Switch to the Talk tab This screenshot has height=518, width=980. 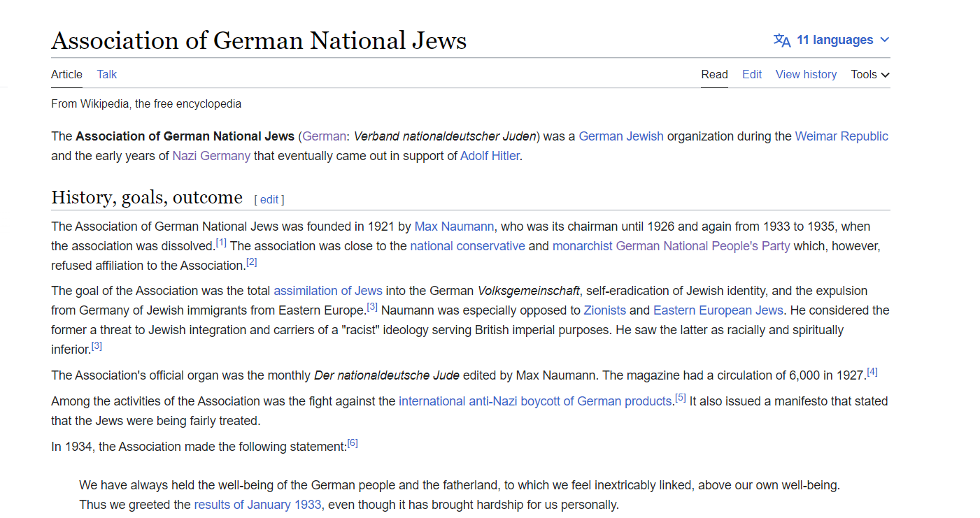pos(107,74)
